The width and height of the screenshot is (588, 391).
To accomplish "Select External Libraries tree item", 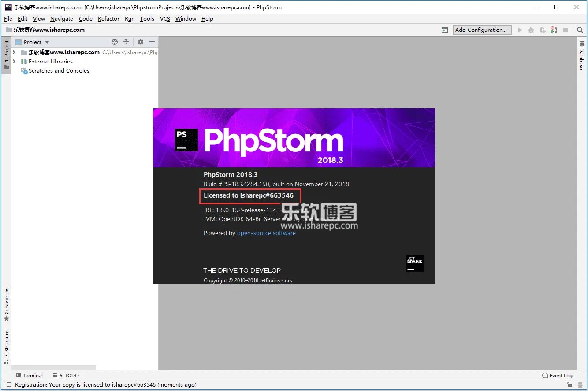I will (51, 61).
